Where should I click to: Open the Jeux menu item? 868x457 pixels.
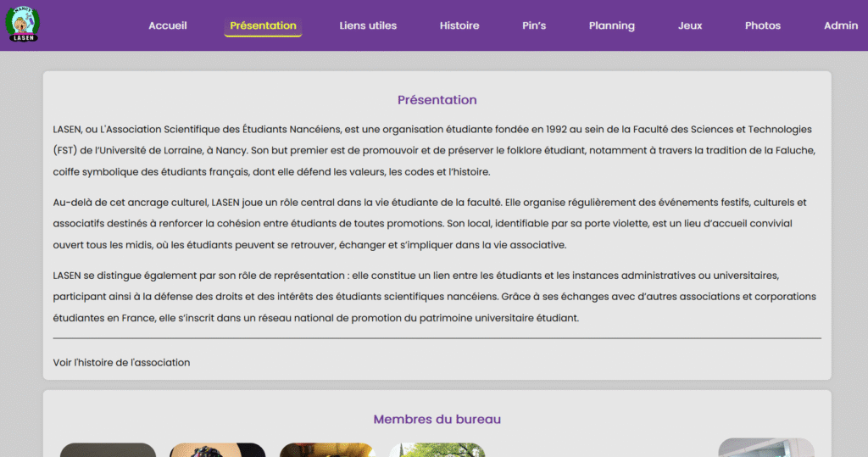tap(690, 25)
